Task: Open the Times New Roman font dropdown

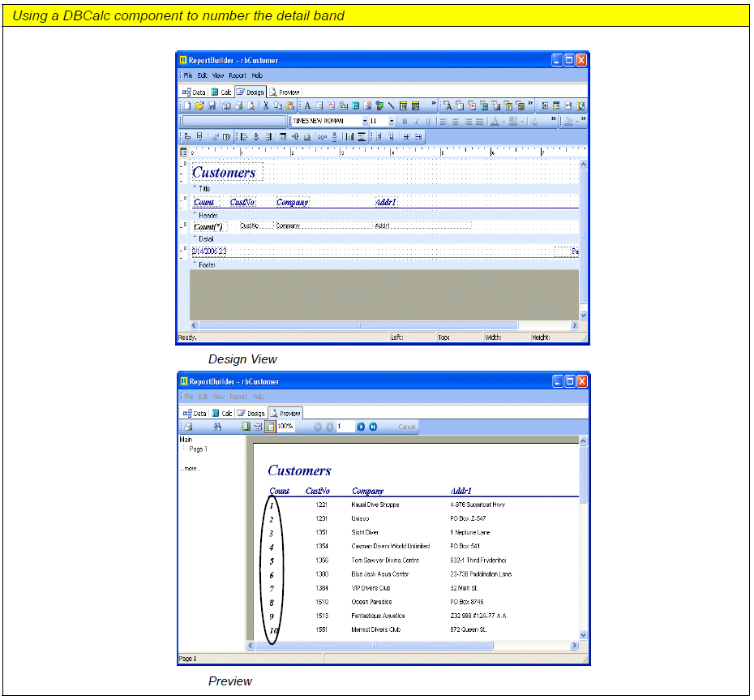Action: [x=365, y=121]
